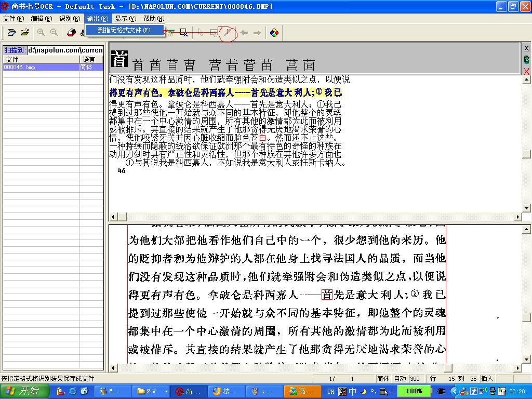Click image pane horizontal scroll left arrow
This screenshot has width=532, height=399.
click(113, 368)
